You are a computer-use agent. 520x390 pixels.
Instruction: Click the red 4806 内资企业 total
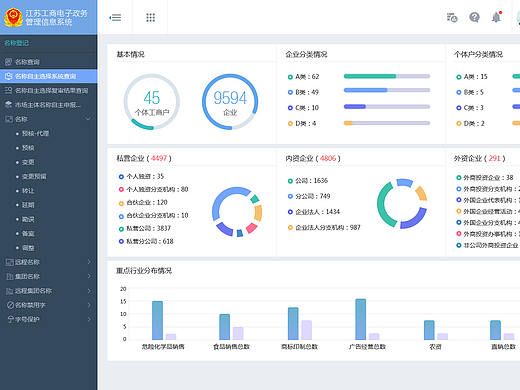point(328,158)
